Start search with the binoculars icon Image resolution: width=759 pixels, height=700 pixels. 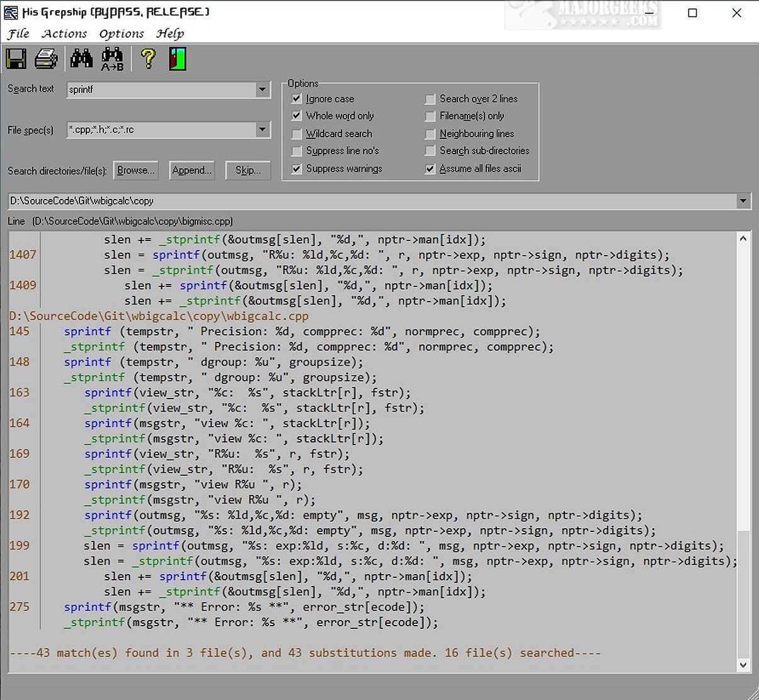pyautogui.click(x=81, y=59)
